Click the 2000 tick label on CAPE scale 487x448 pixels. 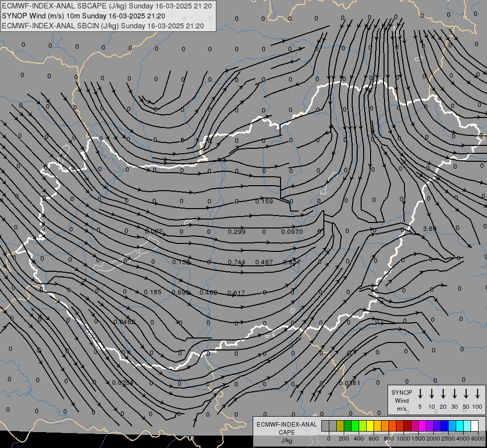[433, 439]
